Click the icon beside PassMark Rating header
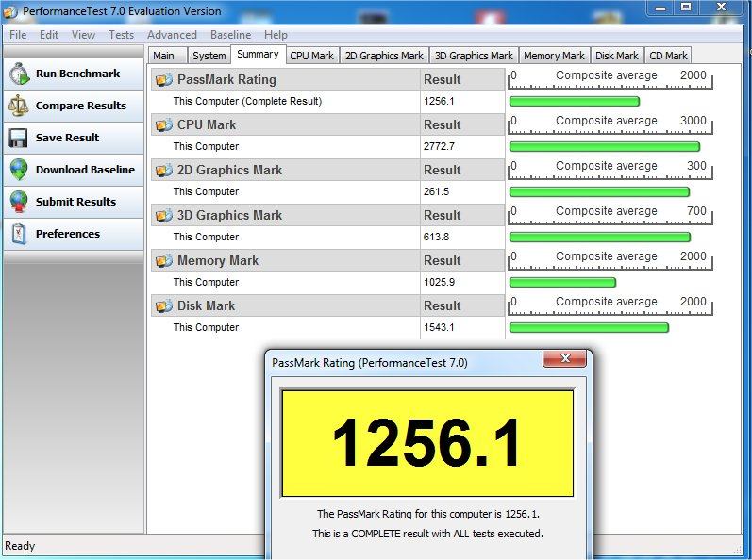The image size is (752, 560). 164,79
